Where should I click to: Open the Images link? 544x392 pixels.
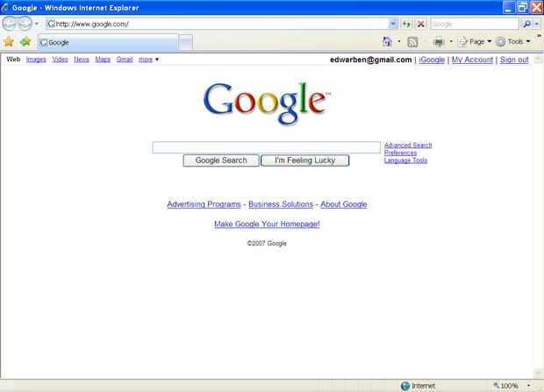[36, 60]
